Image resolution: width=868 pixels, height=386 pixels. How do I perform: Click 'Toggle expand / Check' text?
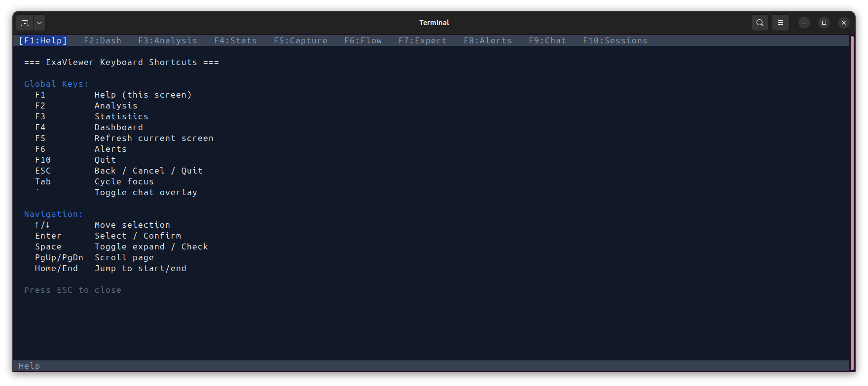point(151,246)
